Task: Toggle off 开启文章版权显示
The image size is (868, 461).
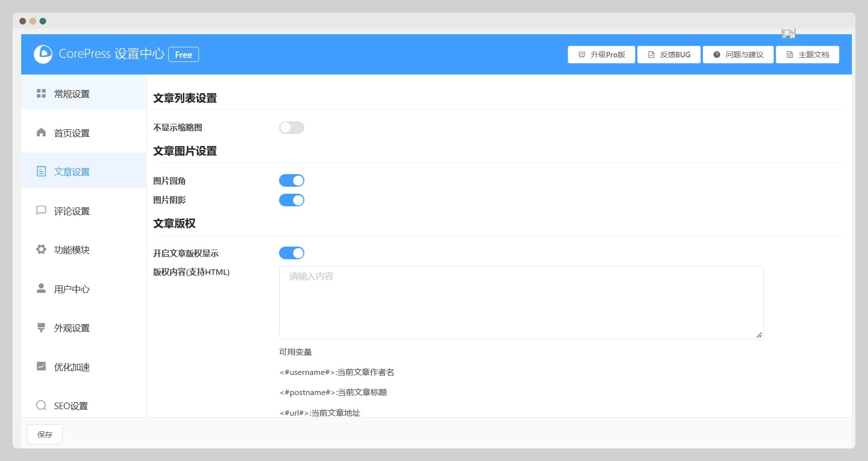Action: click(x=292, y=253)
